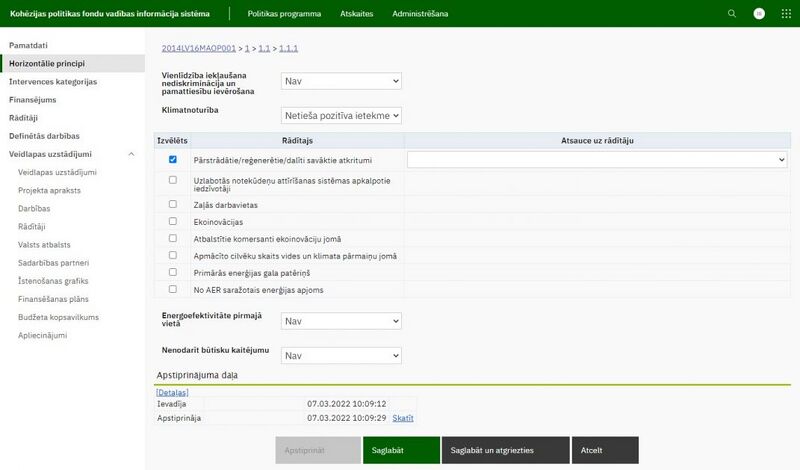Viewport: 800px width, 470px height.
Task: Open the Atskaites menu
Action: click(357, 14)
